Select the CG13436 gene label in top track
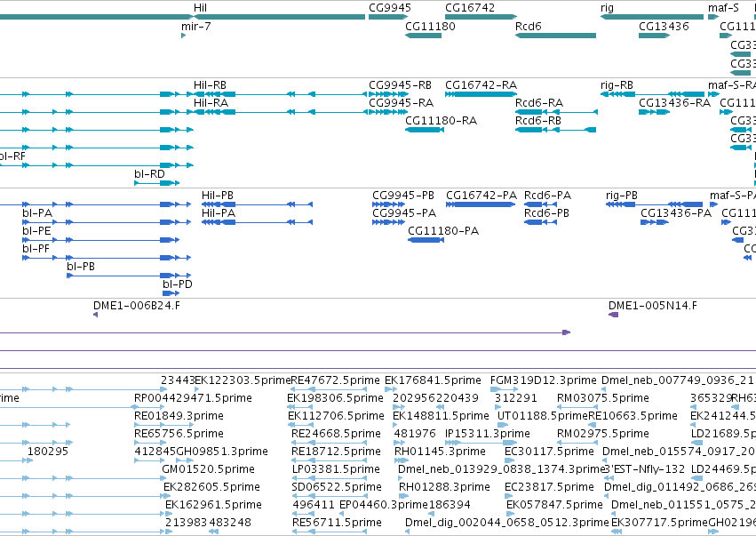This screenshot has height=536, width=756. tap(664, 27)
